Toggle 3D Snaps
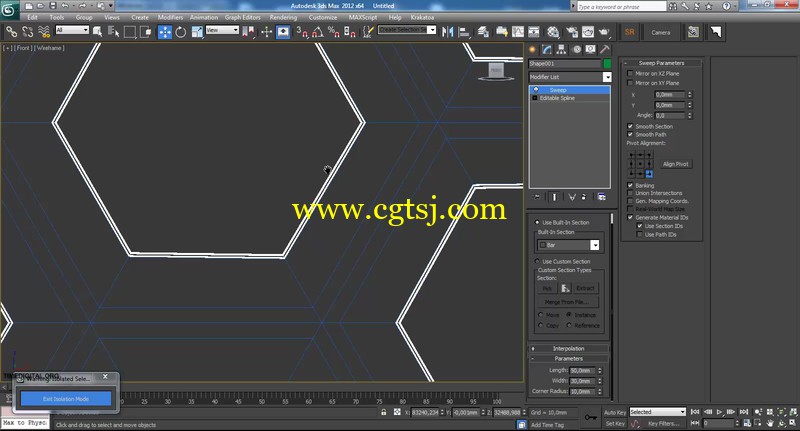This screenshot has width=800, height=431. coord(302,32)
